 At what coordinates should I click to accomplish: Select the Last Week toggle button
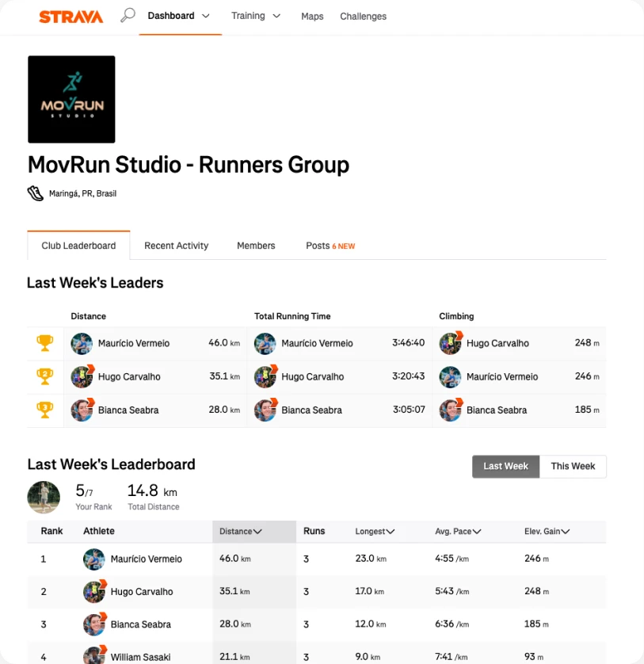(505, 466)
